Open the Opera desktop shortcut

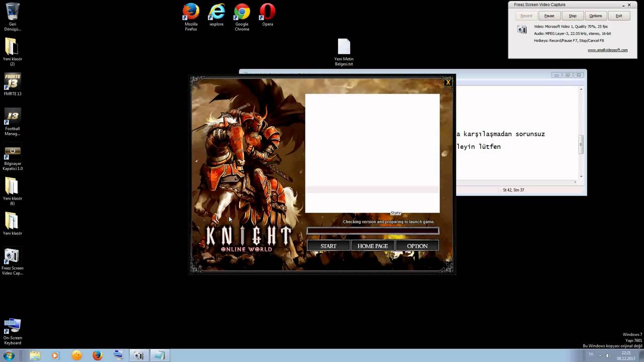268,15
